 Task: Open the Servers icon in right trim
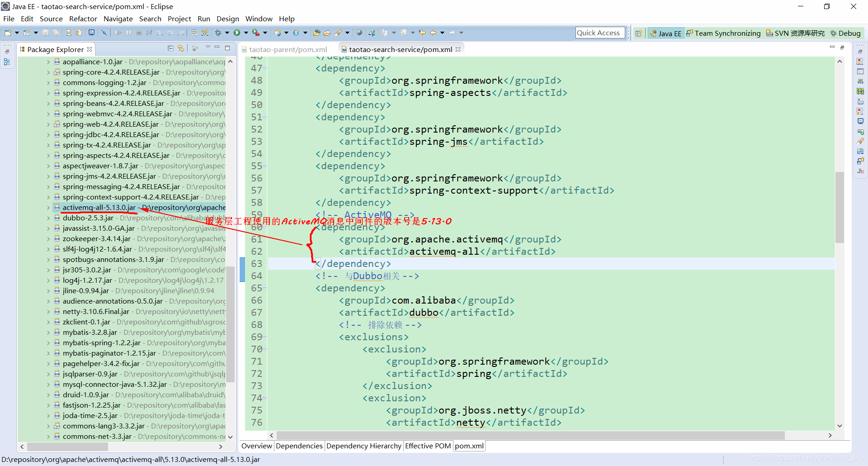[860, 81]
